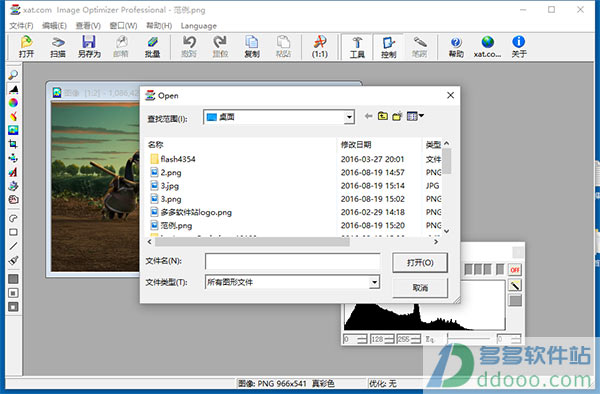This screenshot has height=394, width=600.
Task: Select the file 3.jpg
Action: coord(165,186)
